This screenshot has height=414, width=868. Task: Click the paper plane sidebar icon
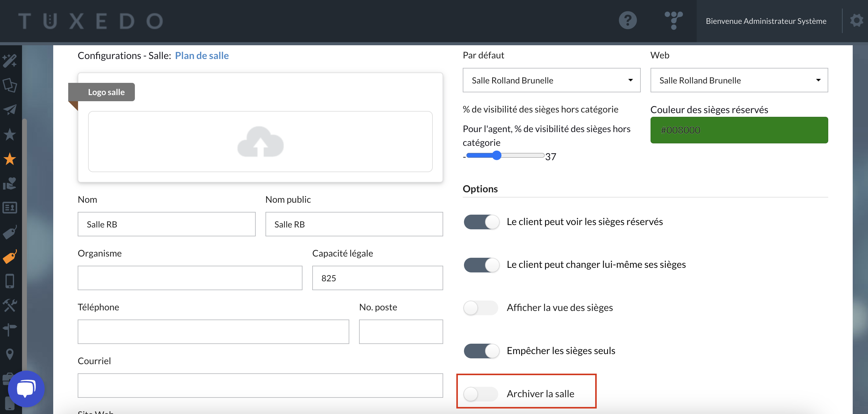click(10, 110)
